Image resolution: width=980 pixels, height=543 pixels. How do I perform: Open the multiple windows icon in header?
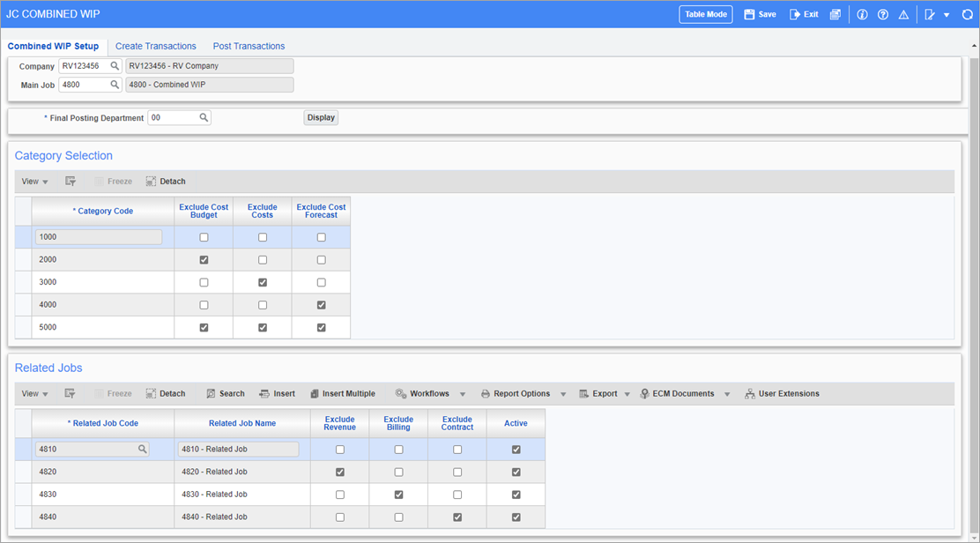[x=835, y=14]
